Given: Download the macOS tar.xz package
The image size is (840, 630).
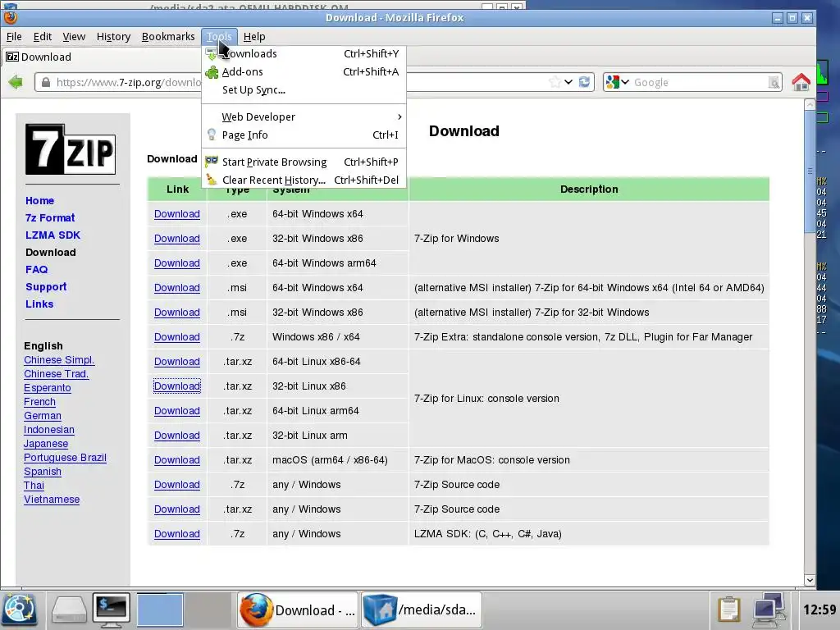Looking at the screenshot, I should (177, 460).
